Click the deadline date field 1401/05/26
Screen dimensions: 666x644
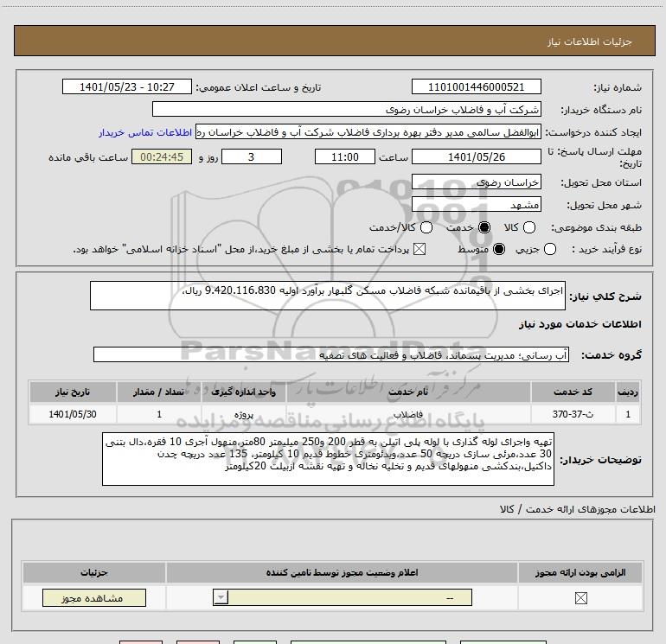pyautogui.click(x=476, y=156)
